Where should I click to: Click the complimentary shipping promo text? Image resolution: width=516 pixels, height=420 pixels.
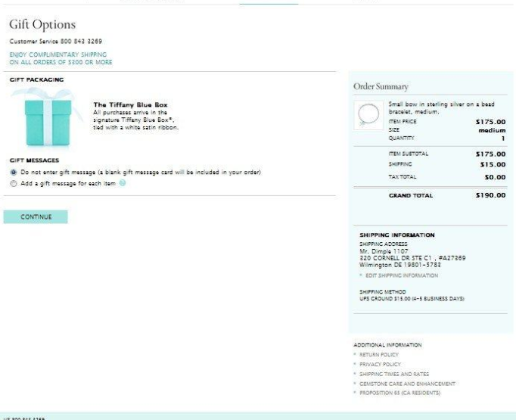61,58
